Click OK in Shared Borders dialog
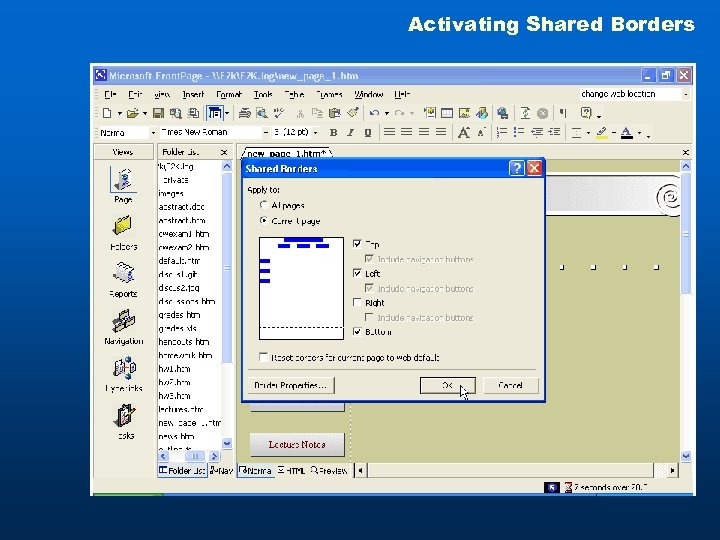720x540 pixels. click(x=447, y=386)
